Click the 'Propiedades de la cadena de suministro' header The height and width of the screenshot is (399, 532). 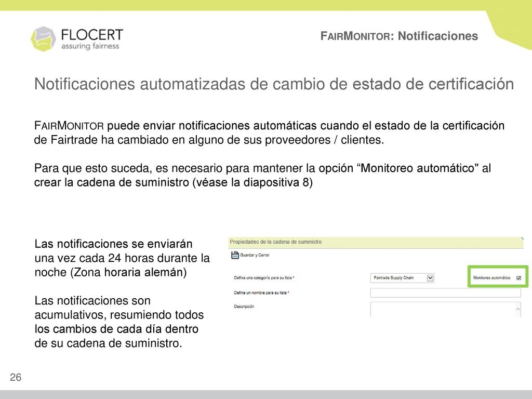pyautogui.click(x=275, y=242)
